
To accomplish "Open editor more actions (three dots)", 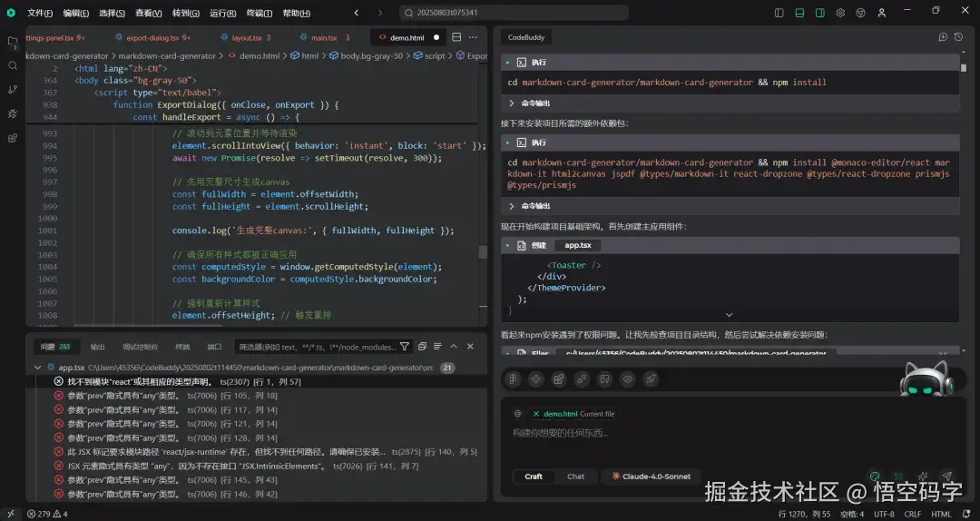I will (x=473, y=37).
